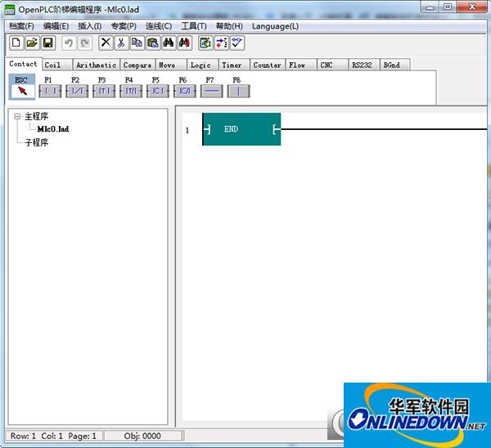491x448 pixels.
Task: Open the Language(L) menu
Action: [x=275, y=26]
